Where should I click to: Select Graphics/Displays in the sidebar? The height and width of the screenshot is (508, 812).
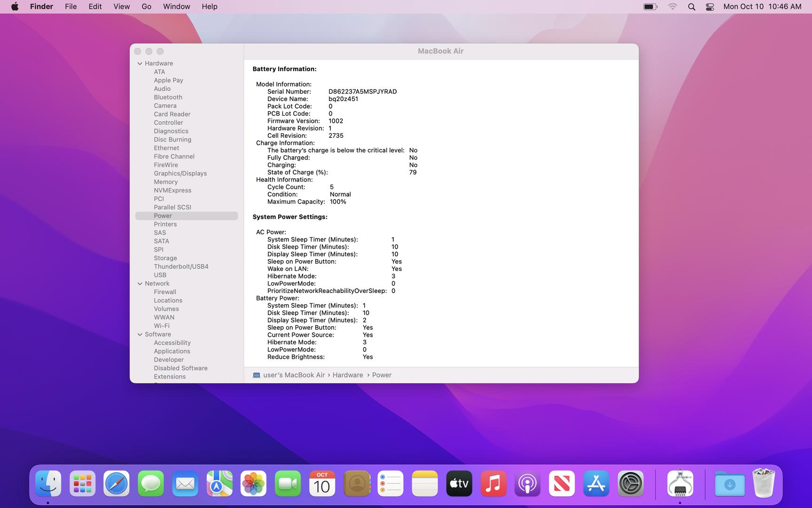pyautogui.click(x=180, y=174)
